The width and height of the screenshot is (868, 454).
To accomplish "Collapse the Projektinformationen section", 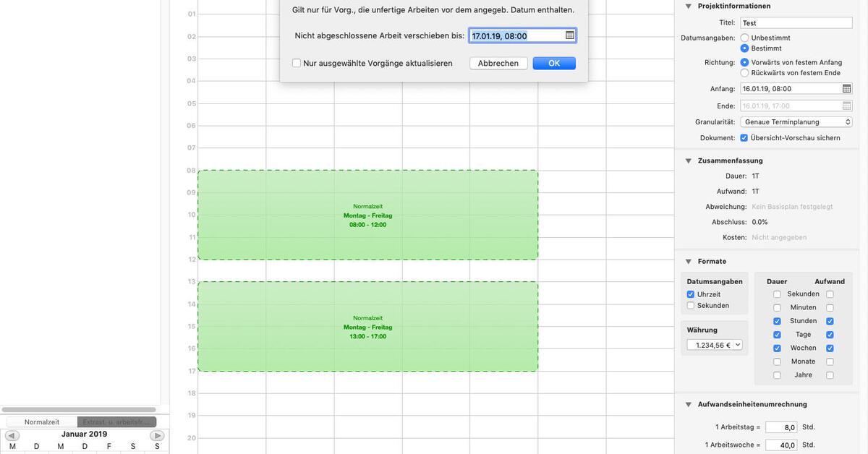I will click(687, 5).
